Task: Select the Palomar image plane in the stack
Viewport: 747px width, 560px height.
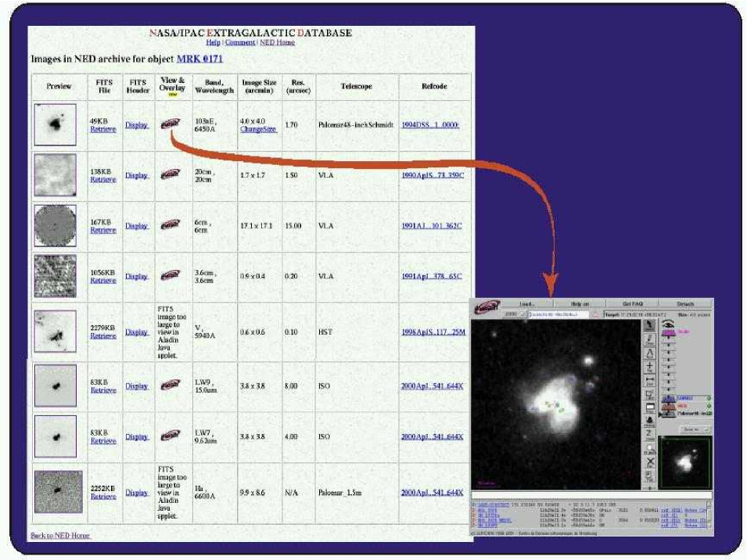Action: [x=686, y=414]
